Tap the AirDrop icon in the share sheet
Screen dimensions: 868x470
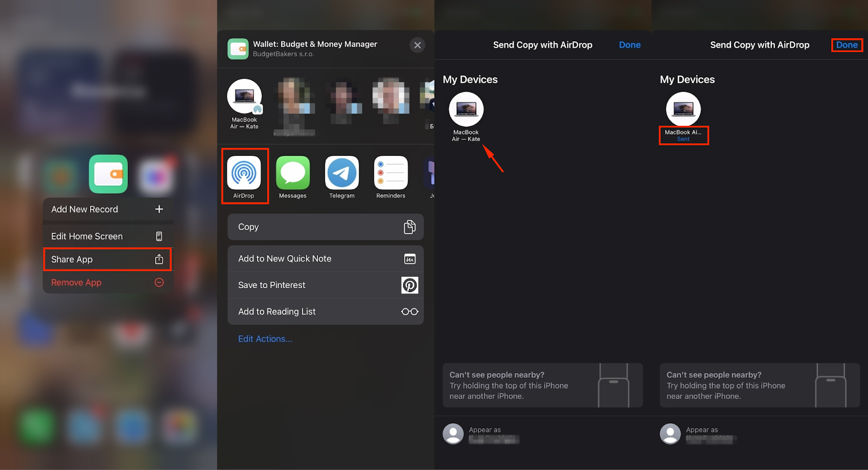pos(244,173)
